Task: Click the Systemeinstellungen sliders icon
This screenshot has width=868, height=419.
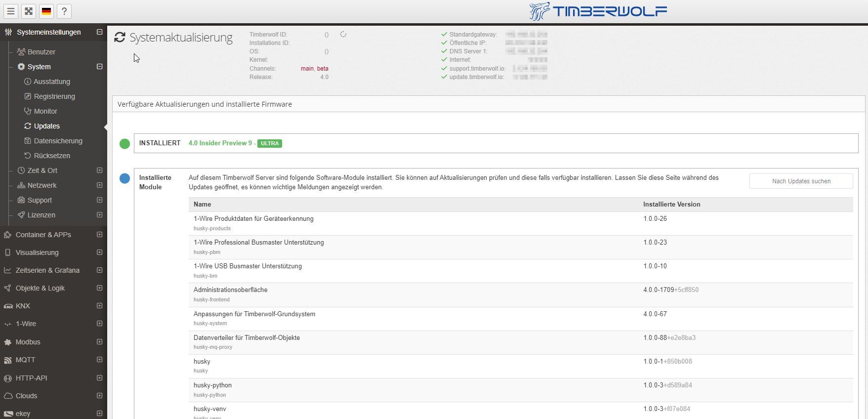Action: pyautogui.click(x=8, y=32)
